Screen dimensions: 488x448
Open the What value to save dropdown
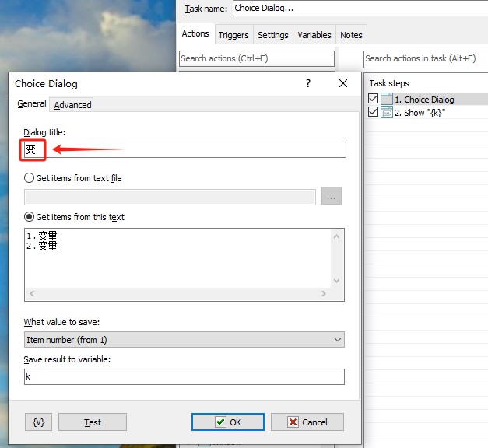pos(184,340)
